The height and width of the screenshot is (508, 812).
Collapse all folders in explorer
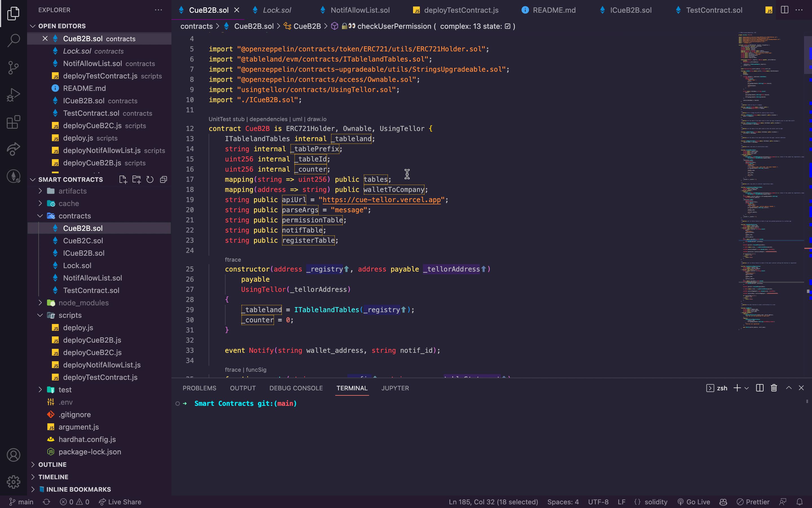[164, 179]
